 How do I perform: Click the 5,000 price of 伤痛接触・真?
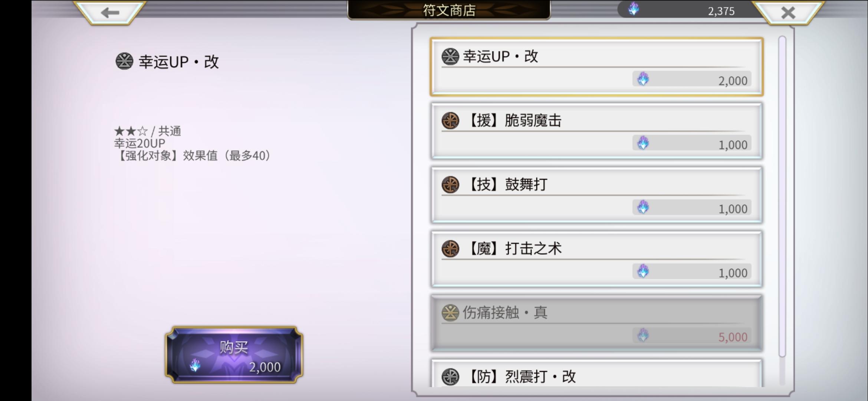733,337
